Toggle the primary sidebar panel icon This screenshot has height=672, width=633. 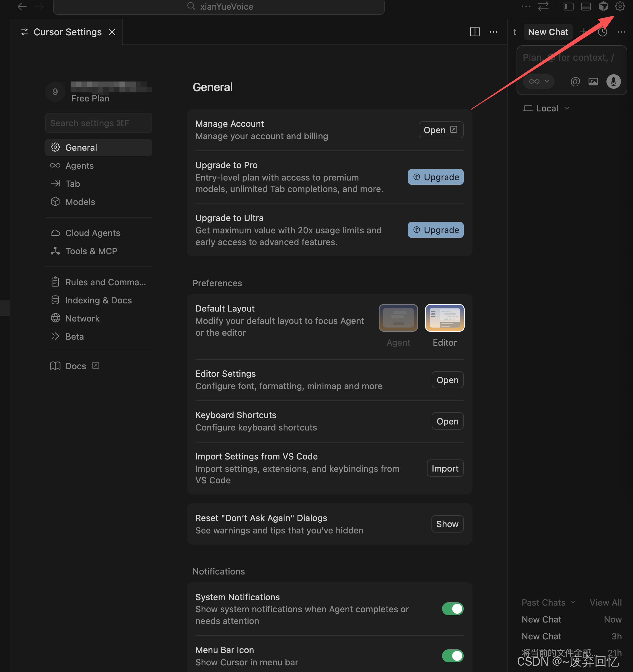568,6
